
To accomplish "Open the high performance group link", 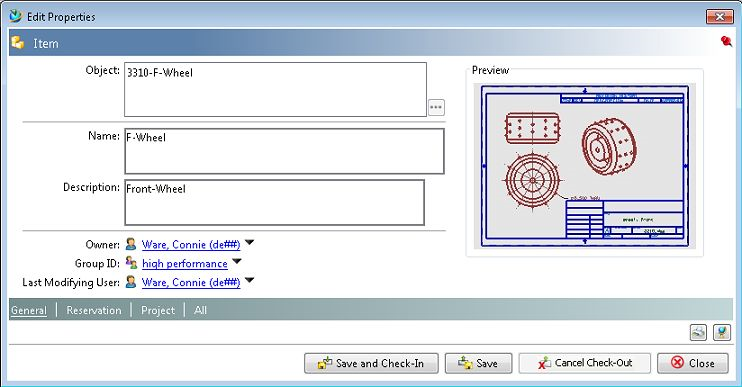I will point(185,264).
